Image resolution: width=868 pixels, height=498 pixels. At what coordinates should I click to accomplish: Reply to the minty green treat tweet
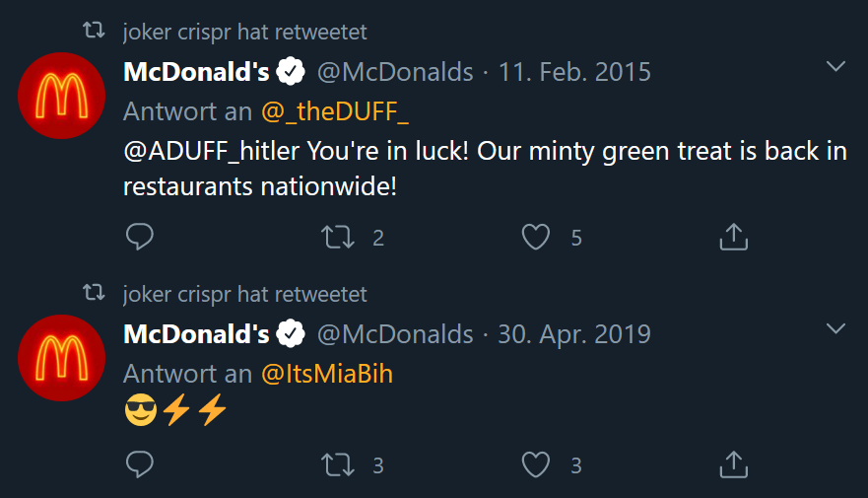(x=140, y=237)
